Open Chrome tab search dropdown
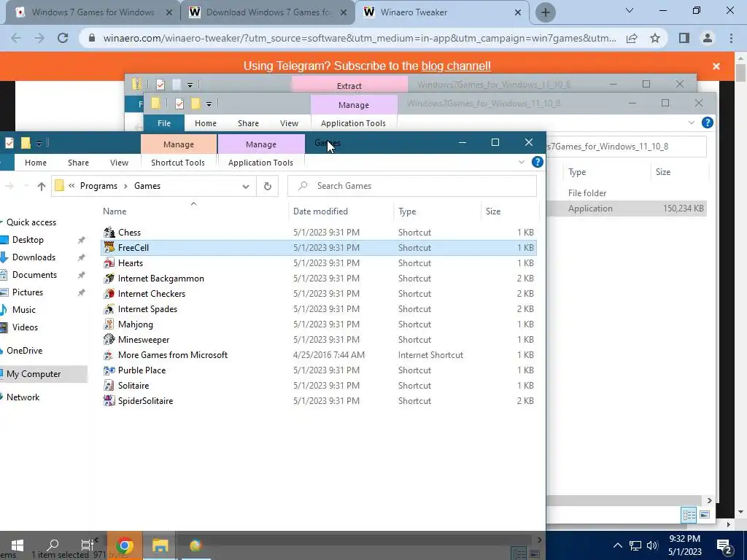Image resolution: width=747 pixels, height=560 pixels. pyautogui.click(x=630, y=11)
